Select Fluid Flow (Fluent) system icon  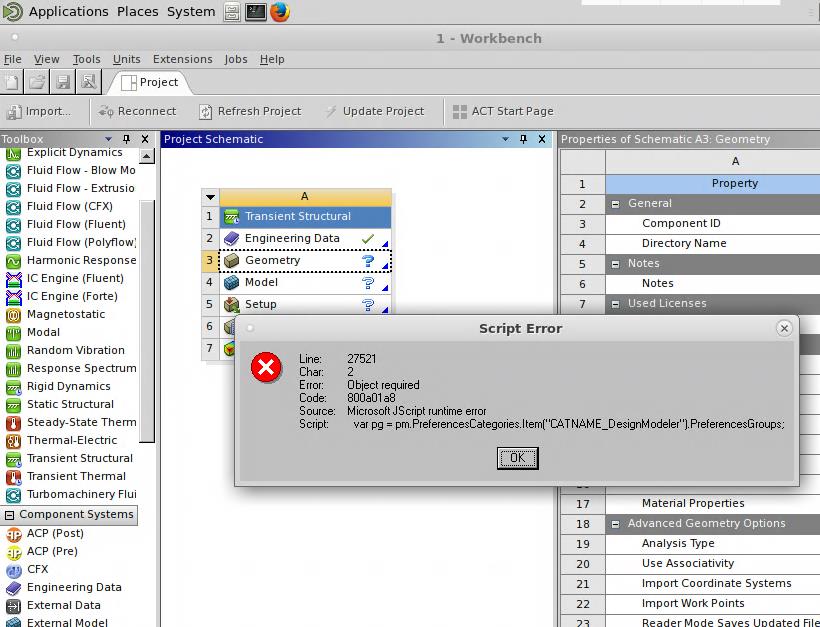[13, 224]
